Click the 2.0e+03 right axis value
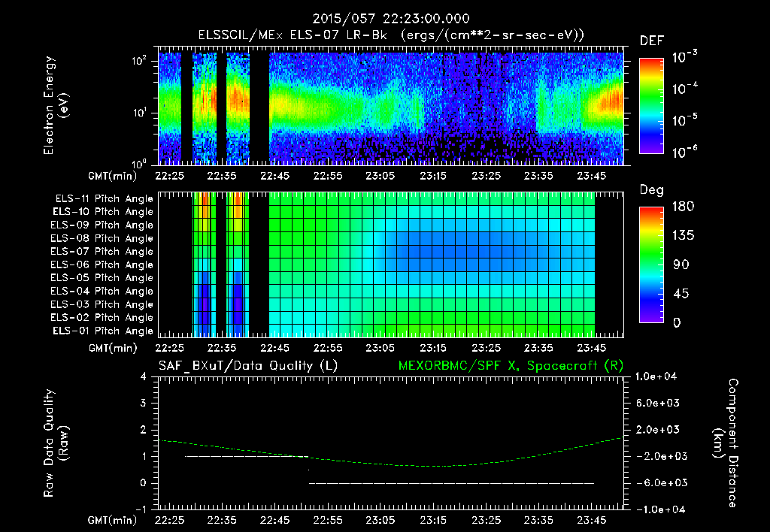The image size is (770, 532). coord(659,429)
